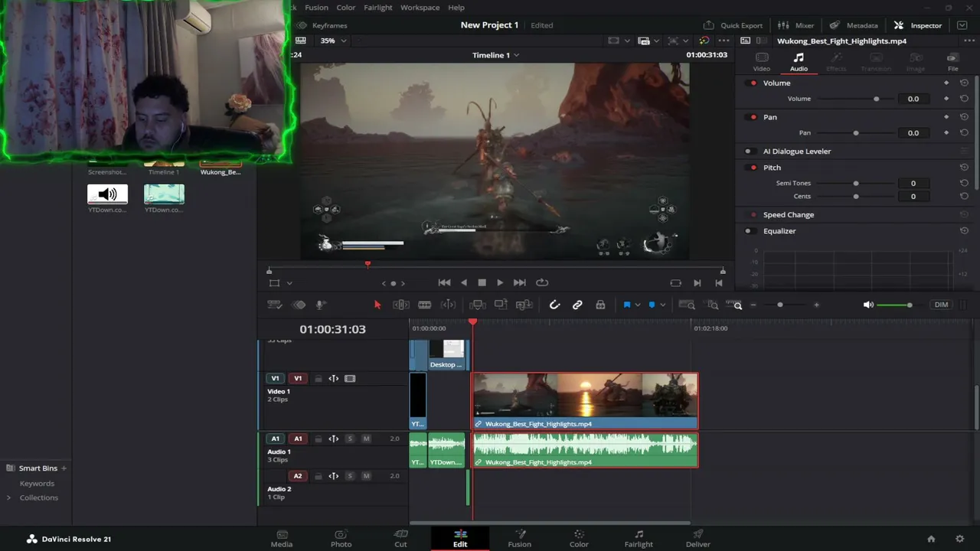The image size is (980, 551).
Task: Open the flag color dropdown arrow
Action: tap(638, 305)
